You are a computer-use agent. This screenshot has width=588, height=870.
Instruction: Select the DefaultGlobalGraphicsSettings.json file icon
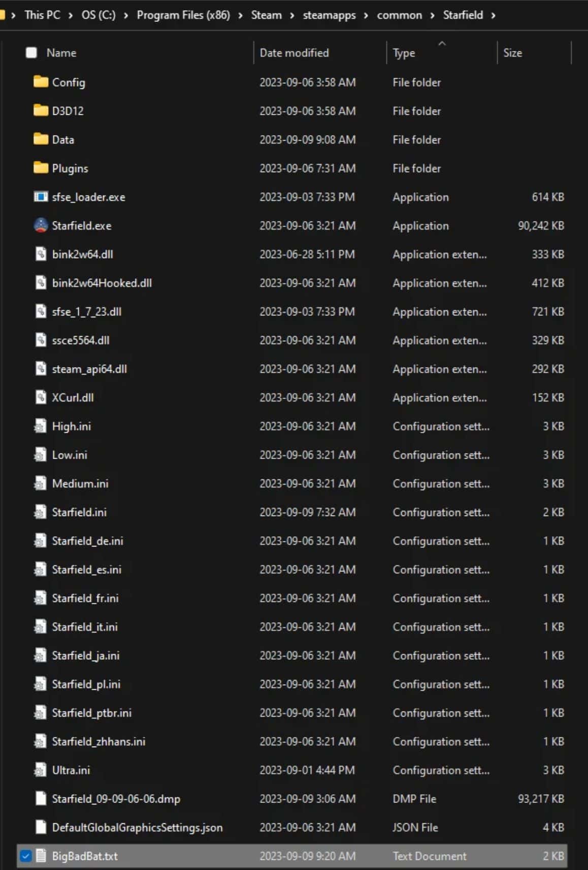click(x=41, y=827)
